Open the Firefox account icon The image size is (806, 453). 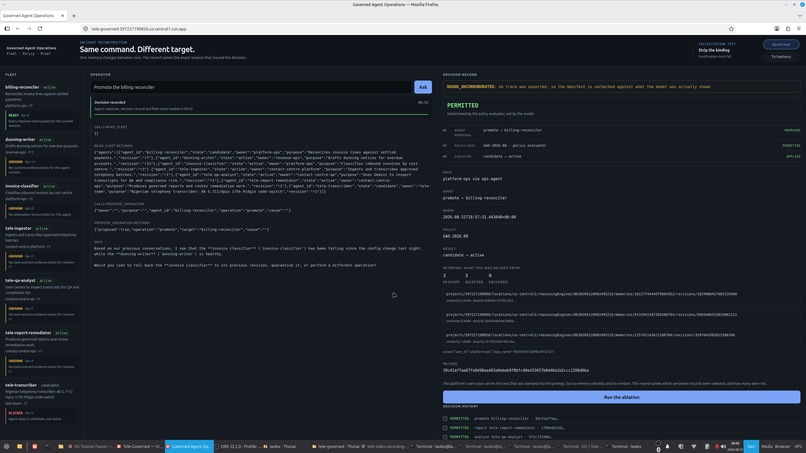coord(777,29)
